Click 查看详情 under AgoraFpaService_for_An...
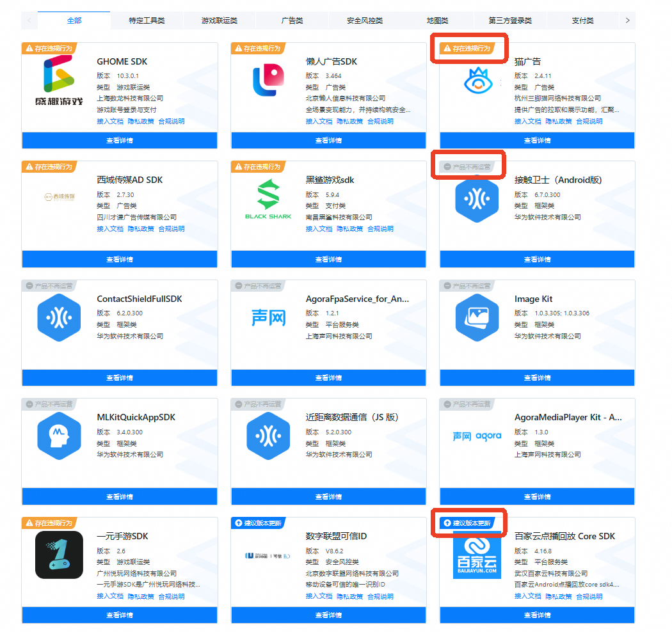The image size is (672, 632). click(x=328, y=378)
